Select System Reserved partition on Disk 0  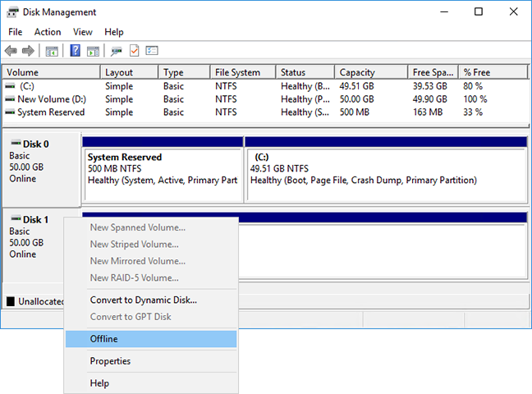pos(163,170)
